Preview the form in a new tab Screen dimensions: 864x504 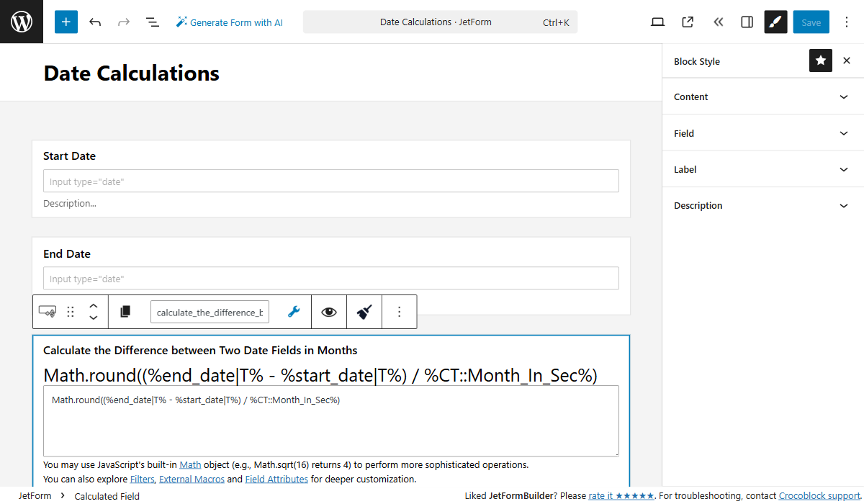(687, 22)
